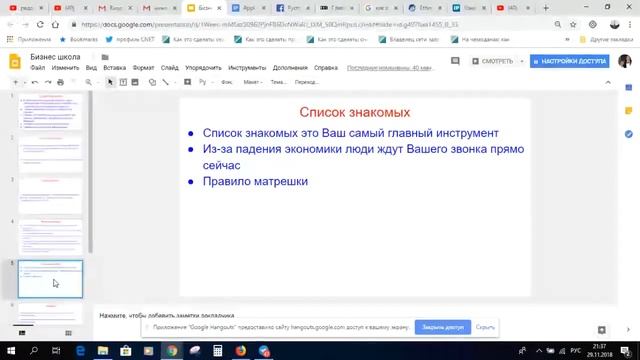This screenshot has height=360, width=640.
Task: Select the text box tool
Action: [x=123, y=82]
